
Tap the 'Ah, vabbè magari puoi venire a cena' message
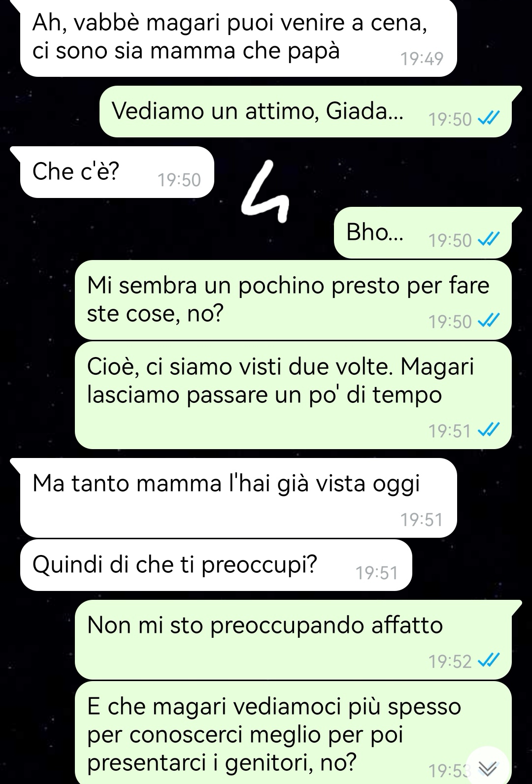click(x=238, y=38)
